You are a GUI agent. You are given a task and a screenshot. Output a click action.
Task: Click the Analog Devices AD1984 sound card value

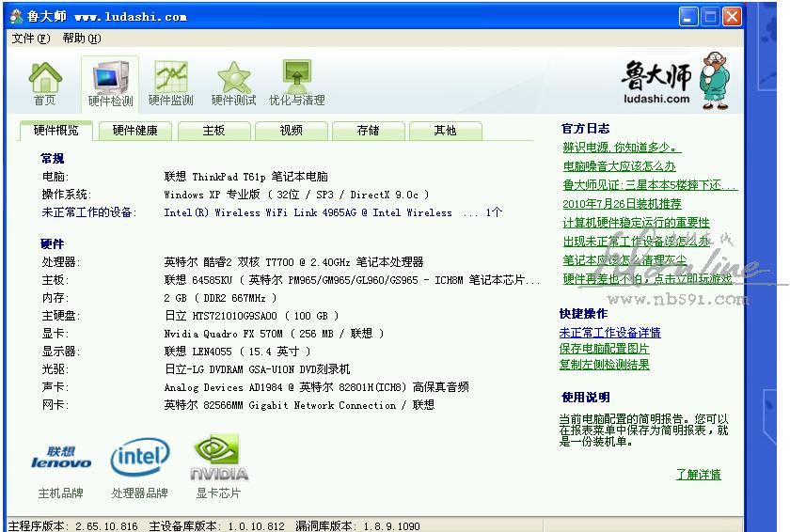316,387
